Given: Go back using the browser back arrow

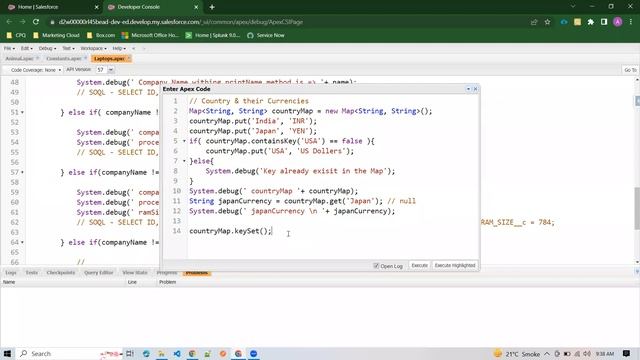Looking at the screenshot, I should 9,22.
